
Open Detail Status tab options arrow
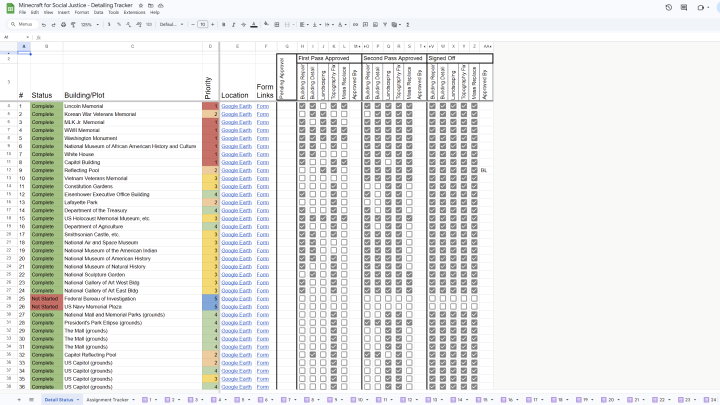point(78,400)
